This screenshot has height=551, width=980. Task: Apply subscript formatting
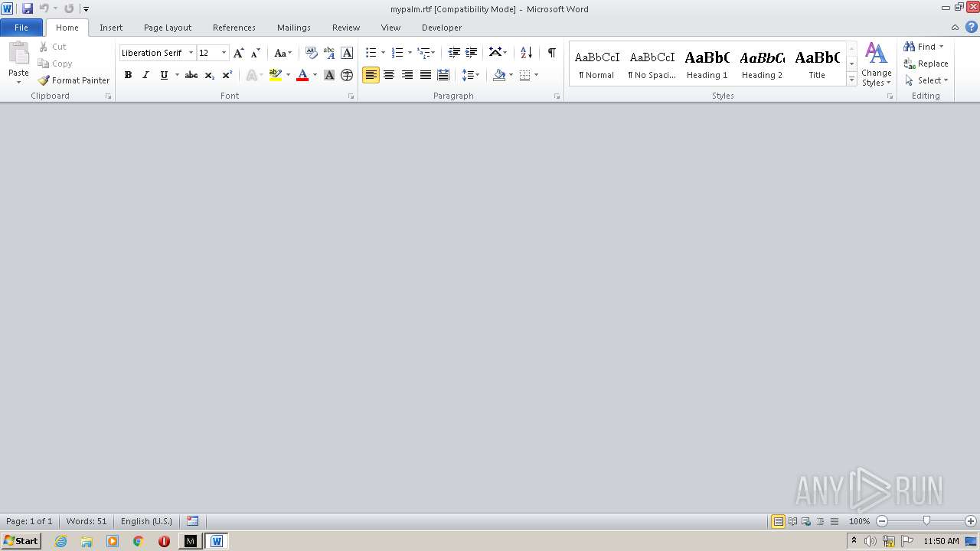(x=209, y=75)
